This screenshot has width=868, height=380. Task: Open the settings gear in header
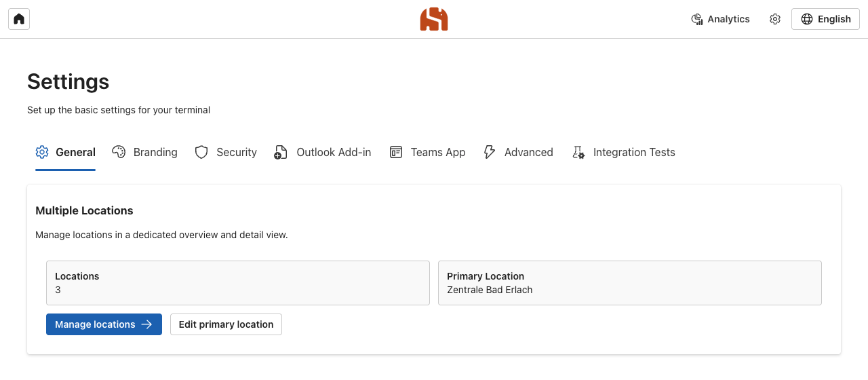click(775, 19)
